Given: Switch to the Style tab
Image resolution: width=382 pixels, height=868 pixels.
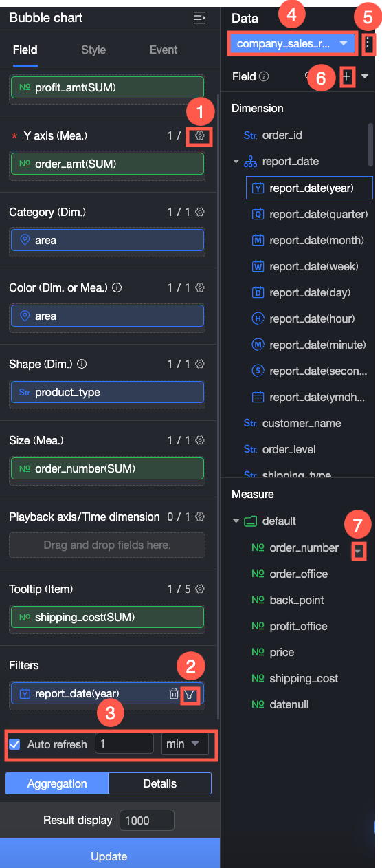Looking at the screenshot, I should click(93, 50).
